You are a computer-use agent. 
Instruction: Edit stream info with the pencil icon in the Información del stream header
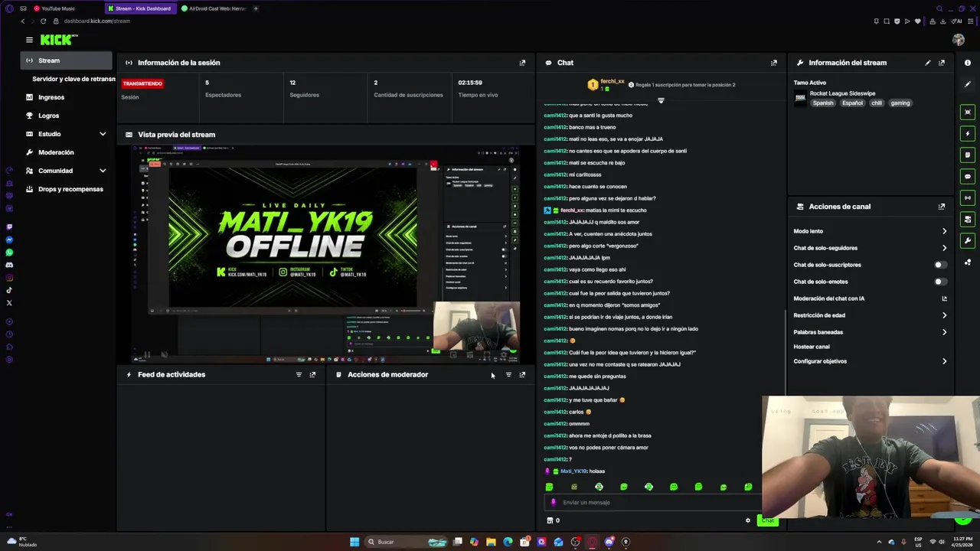[928, 63]
